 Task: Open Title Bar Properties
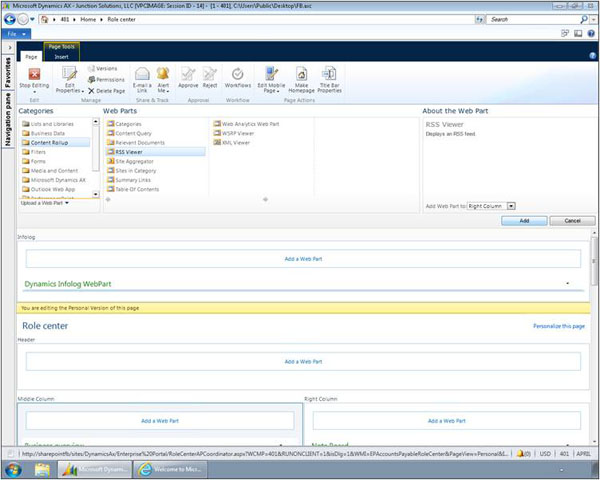tap(329, 80)
